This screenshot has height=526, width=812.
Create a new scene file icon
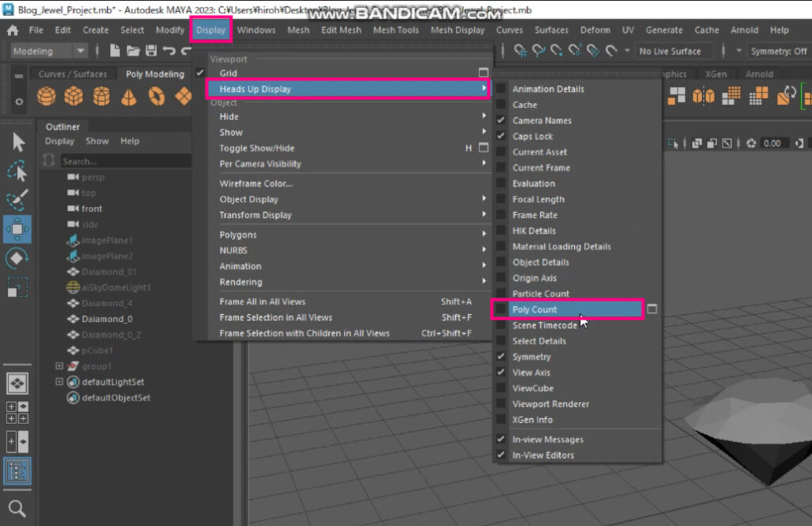[114, 51]
